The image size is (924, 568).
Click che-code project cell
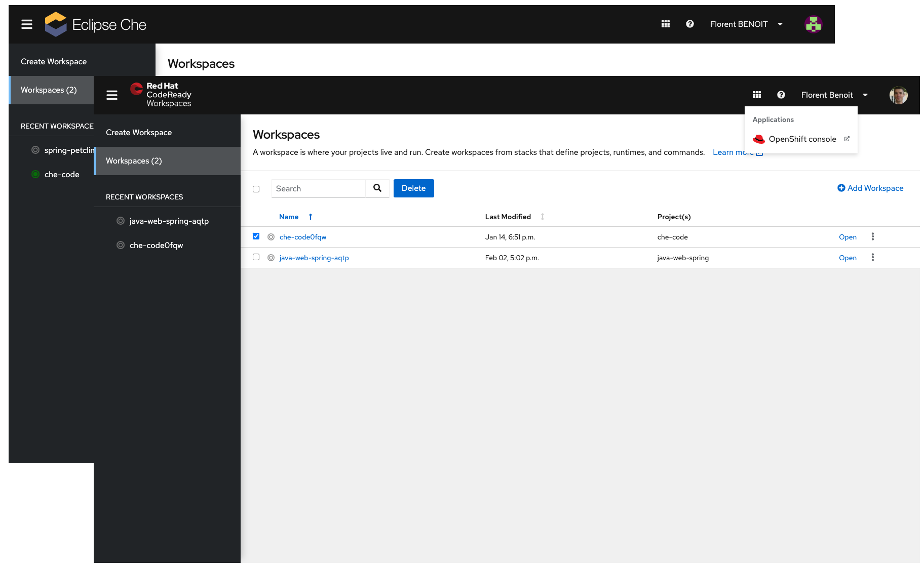(672, 237)
